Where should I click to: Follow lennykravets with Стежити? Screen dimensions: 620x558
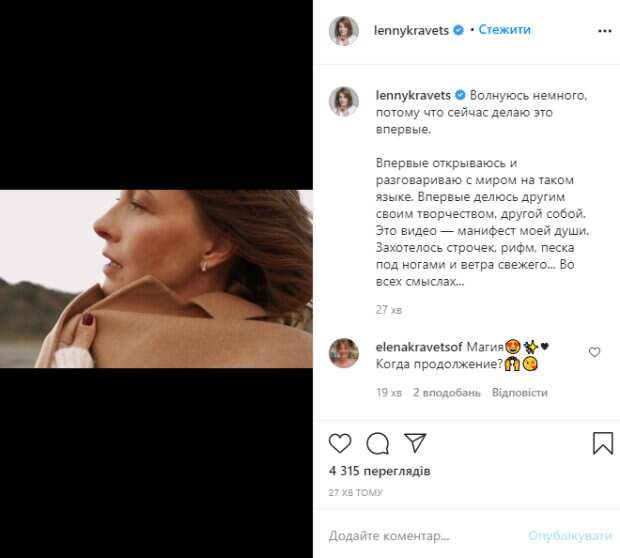click(x=504, y=30)
